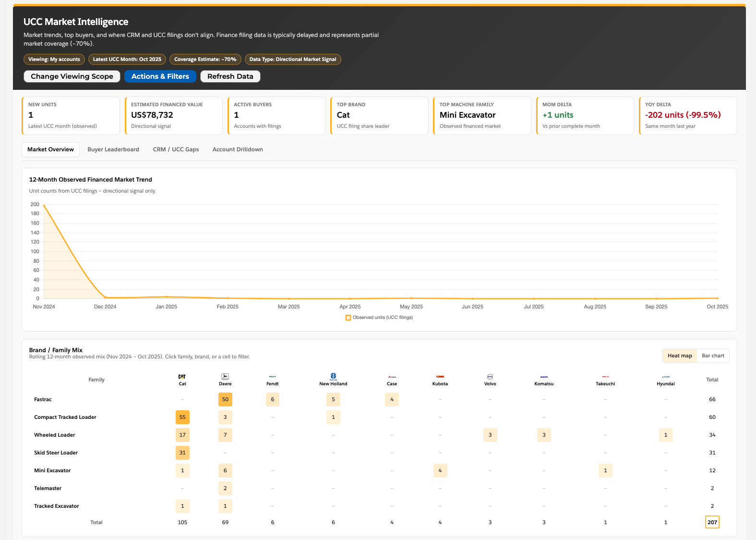The width and height of the screenshot is (756, 540).
Task: Switch mix view to Heat map
Action: click(x=680, y=356)
